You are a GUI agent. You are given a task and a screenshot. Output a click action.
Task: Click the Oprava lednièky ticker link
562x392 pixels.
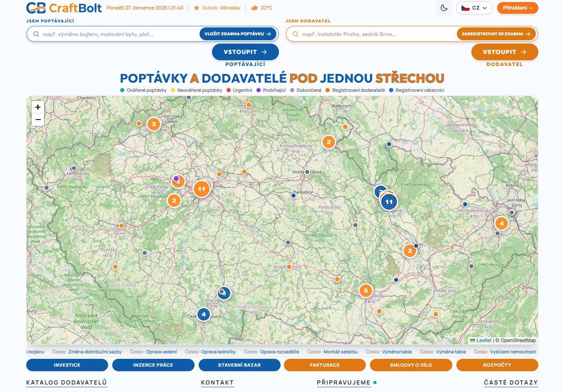tap(218, 352)
